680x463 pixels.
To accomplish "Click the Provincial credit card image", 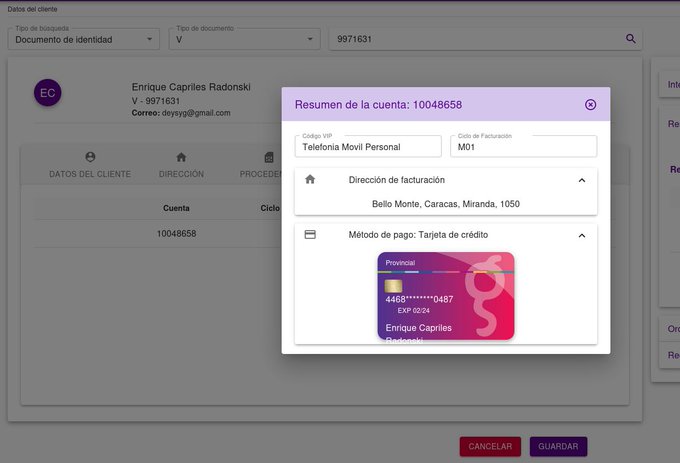I will pos(446,295).
